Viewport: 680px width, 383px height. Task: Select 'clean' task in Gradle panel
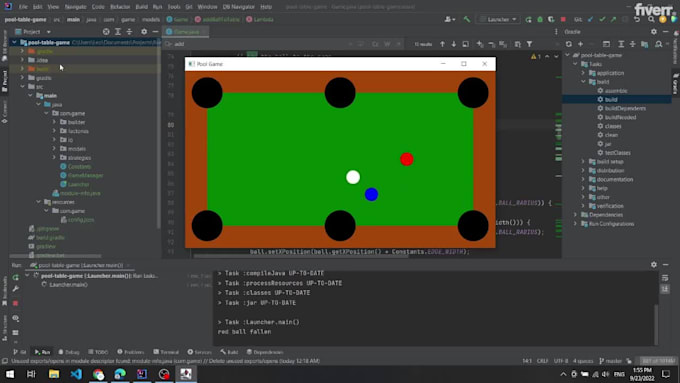pos(611,135)
